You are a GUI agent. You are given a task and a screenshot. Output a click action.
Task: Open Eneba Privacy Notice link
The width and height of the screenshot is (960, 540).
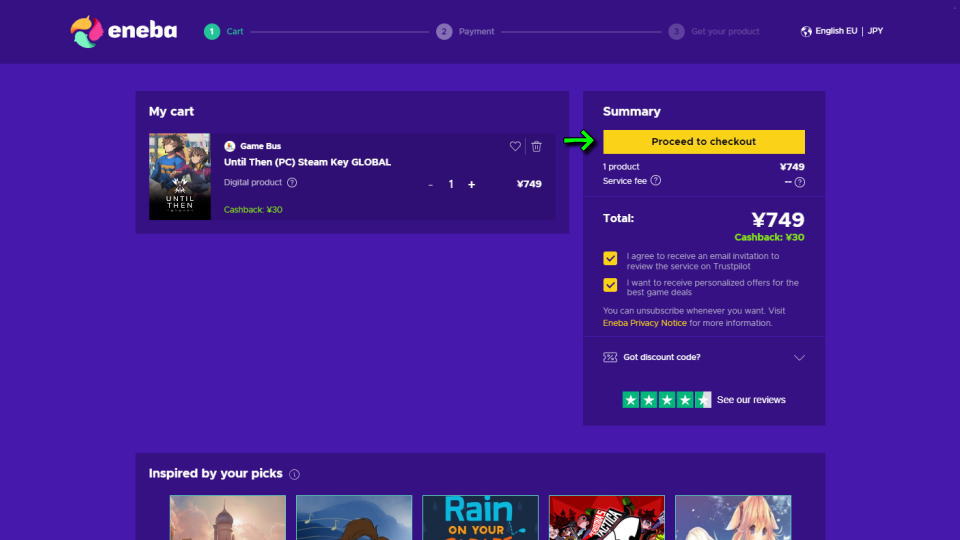(644, 323)
